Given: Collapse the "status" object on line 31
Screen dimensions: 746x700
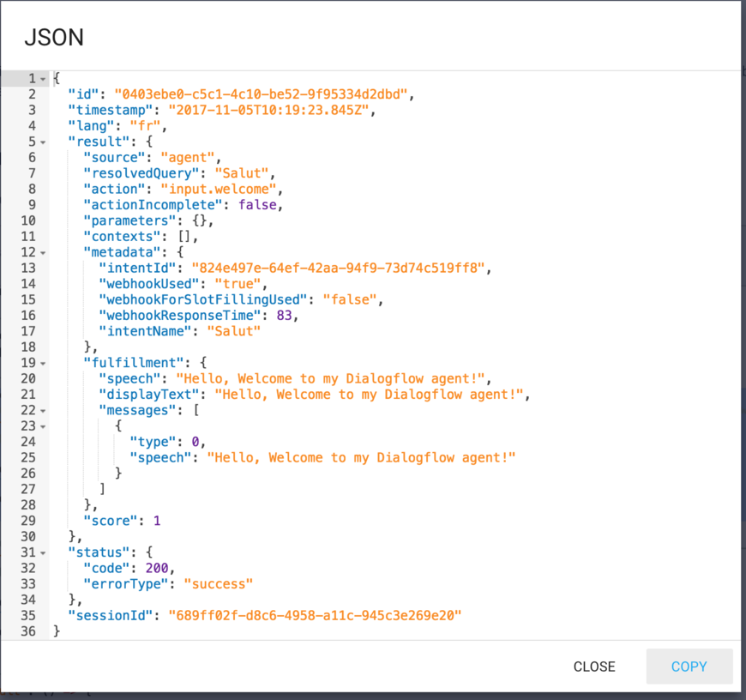Looking at the screenshot, I should [41, 552].
